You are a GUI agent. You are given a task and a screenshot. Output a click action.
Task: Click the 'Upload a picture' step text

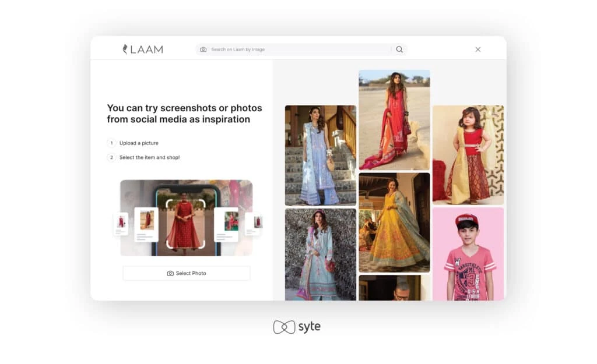(x=139, y=143)
